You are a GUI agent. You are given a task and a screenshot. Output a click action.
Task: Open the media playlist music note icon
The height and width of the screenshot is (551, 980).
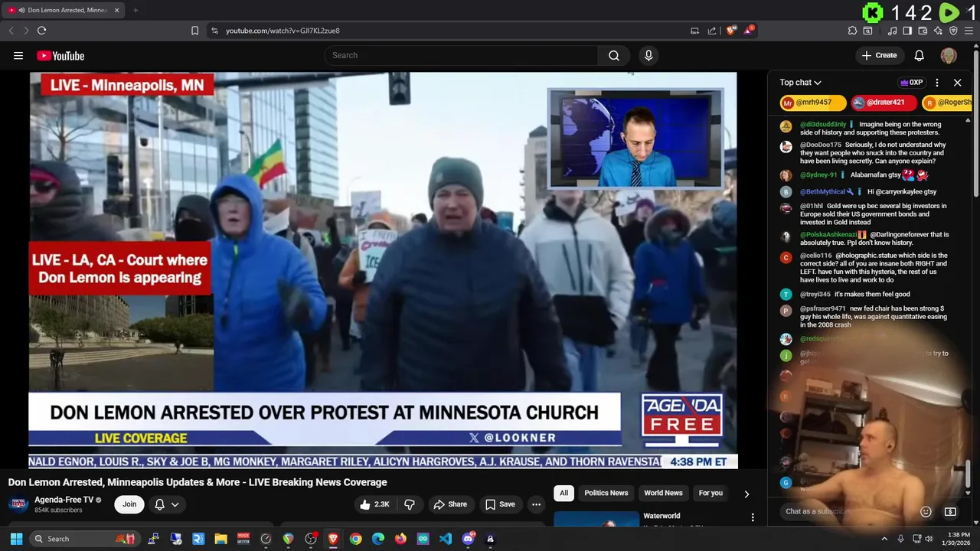pyautogui.click(x=892, y=31)
